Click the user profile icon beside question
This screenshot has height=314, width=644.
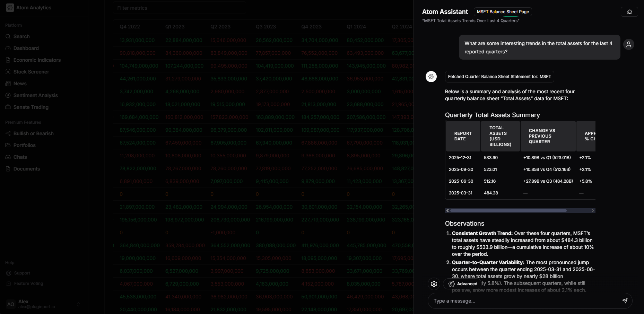pos(629,44)
